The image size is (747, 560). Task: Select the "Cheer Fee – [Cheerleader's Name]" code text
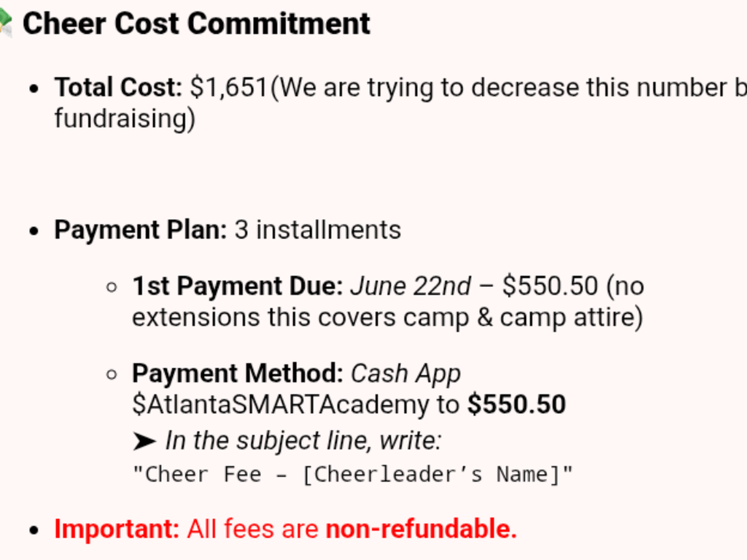(x=352, y=475)
